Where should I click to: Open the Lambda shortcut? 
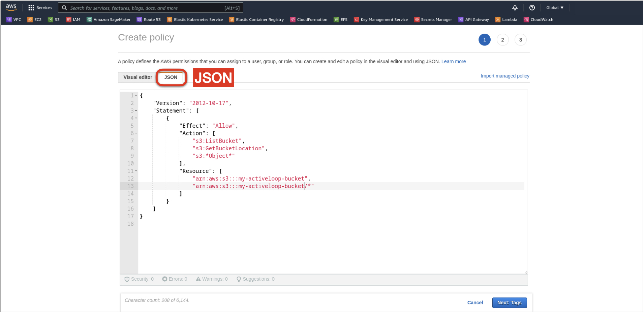pos(506,20)
